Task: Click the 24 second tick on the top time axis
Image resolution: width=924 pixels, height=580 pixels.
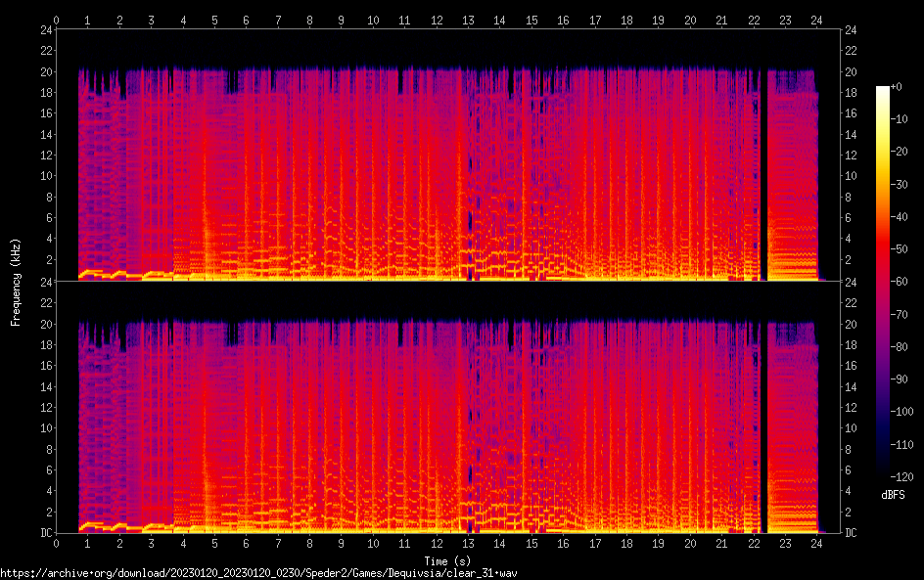Action: (x=816, y=20)
